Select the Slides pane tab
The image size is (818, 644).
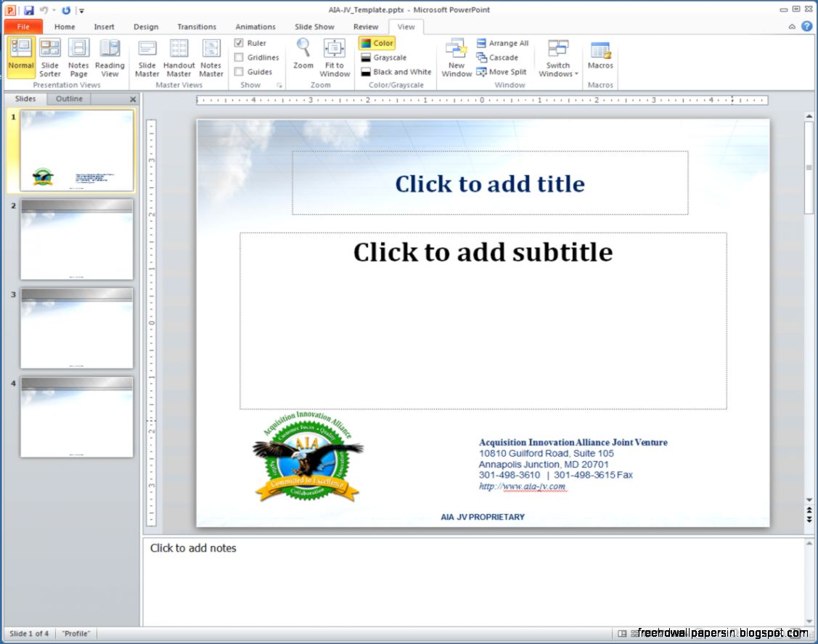pyautogui.click(x=25, y=99)
